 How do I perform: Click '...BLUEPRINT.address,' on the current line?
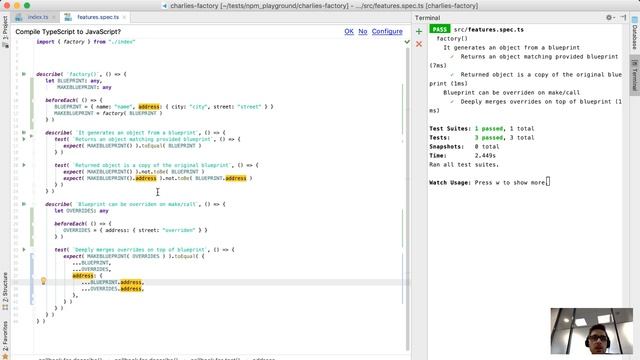click(113, 282)
